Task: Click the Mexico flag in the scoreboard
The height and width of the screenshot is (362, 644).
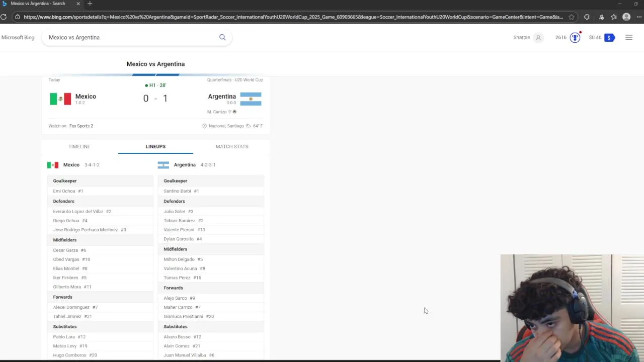Action: [60, 99]
